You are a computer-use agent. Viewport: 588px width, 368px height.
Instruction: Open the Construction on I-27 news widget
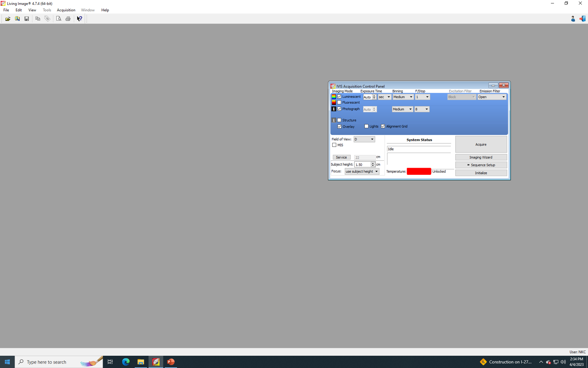point(506,362)
